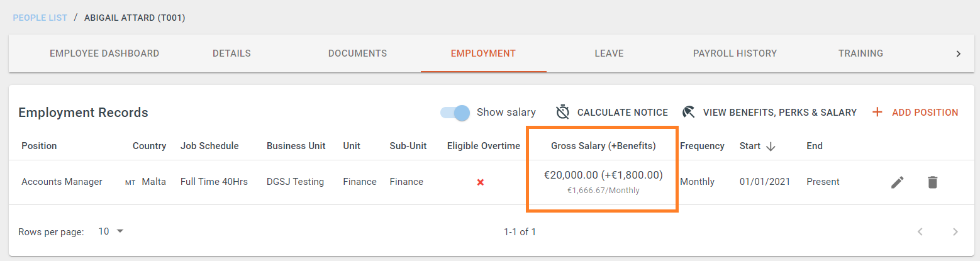This screenshot has width=980, height=261.
Task: Click the Start column sort arrow
Action: [771, 146]
